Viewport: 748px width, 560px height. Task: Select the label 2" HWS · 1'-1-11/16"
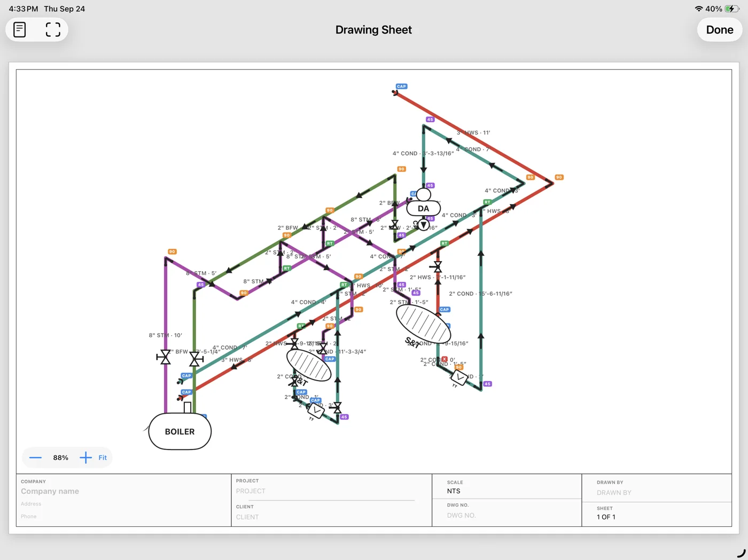click(x=438, y=277)
